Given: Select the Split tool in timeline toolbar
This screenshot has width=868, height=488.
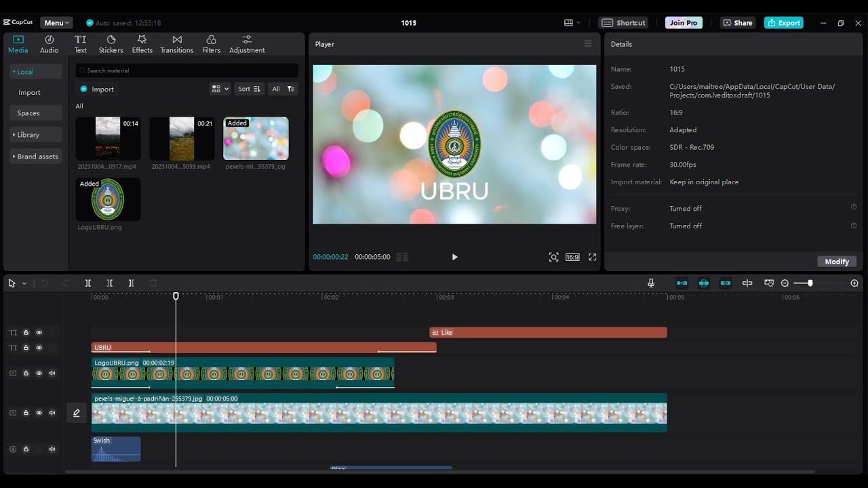Looking at the screenshot, I should [87, 283].
